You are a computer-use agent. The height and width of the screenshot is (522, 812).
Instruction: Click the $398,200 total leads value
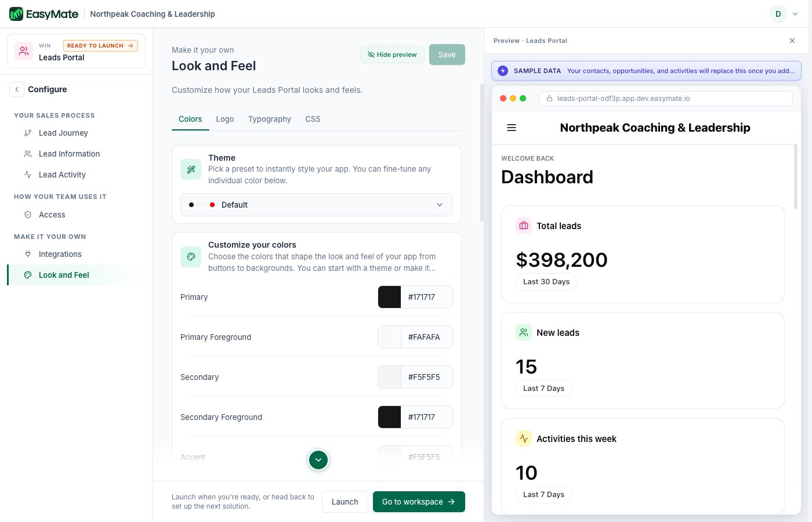coord(561,260)
